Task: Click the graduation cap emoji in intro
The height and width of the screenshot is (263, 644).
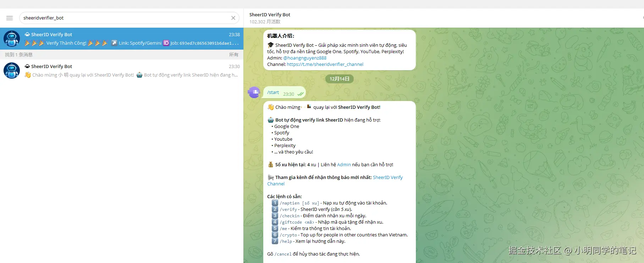Action: [x=271, y=45]
